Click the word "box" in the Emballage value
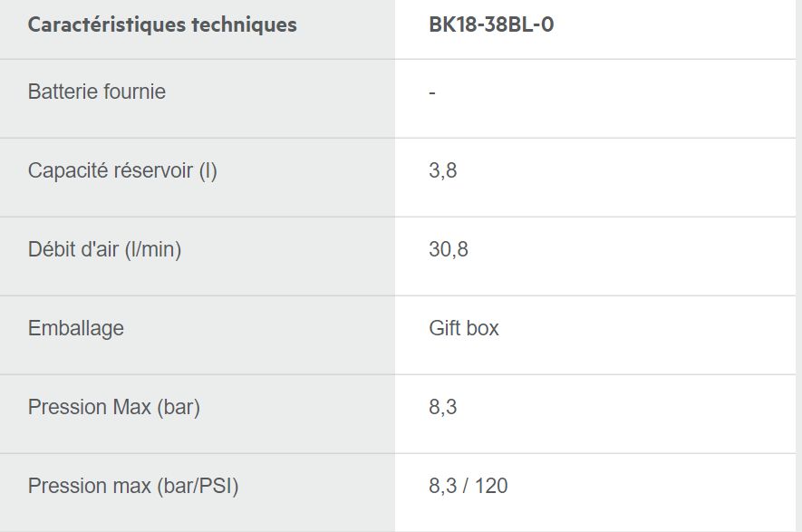 pos(483,328)
